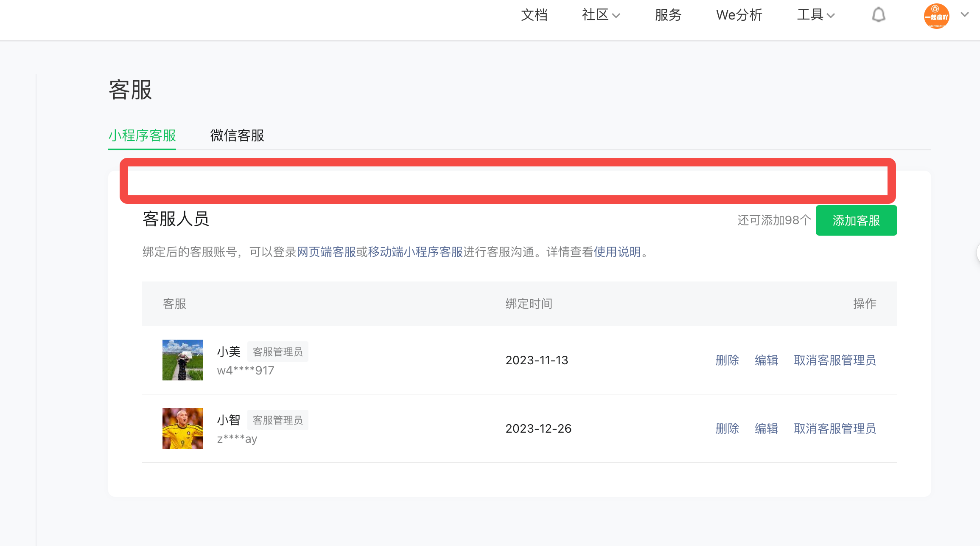Edit customer service agent 小智
The image size is (980, 546).
(x=766, y=428)
